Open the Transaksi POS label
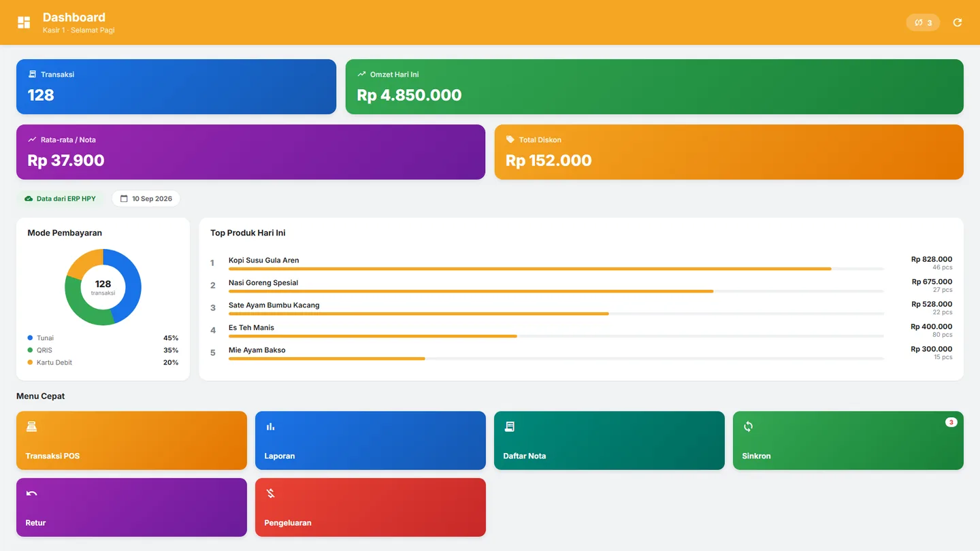 pos(52,456)
